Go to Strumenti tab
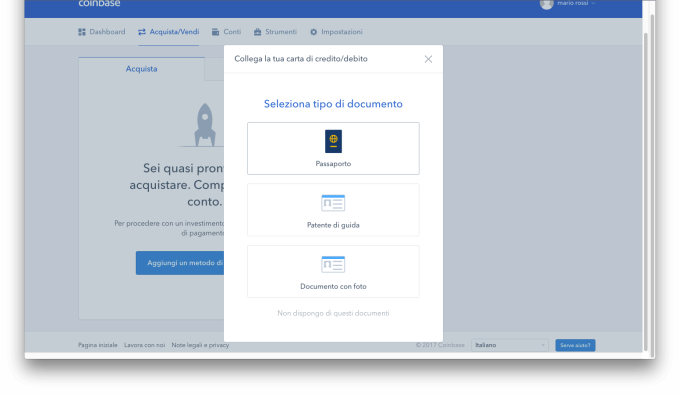The image size is (680, 394). coord(275,32)
